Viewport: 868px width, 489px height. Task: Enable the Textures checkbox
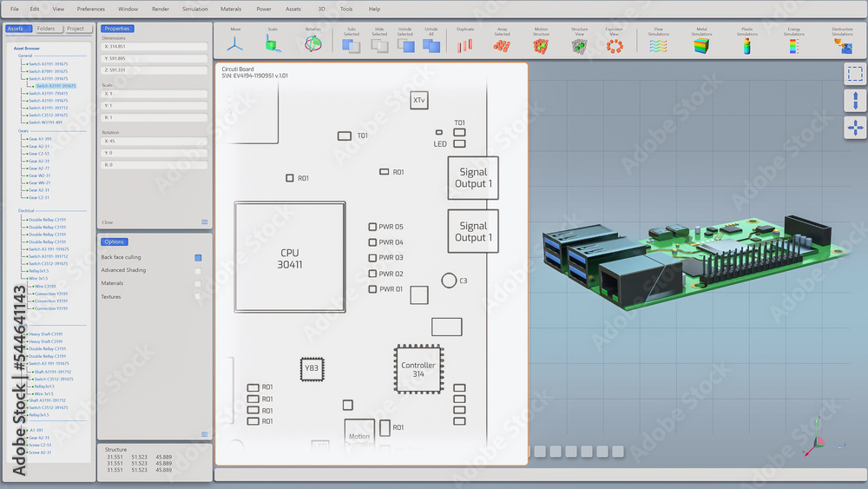tap(198, 297)
